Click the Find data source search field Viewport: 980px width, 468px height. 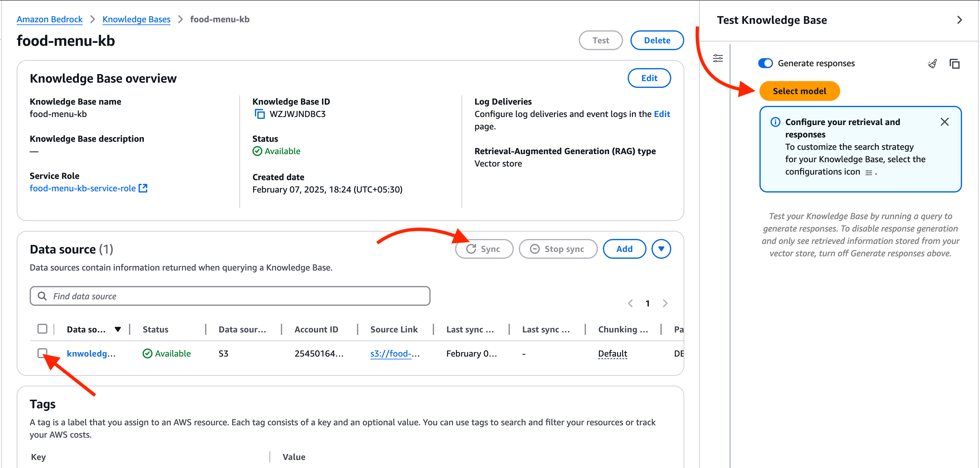click(230, 296)
